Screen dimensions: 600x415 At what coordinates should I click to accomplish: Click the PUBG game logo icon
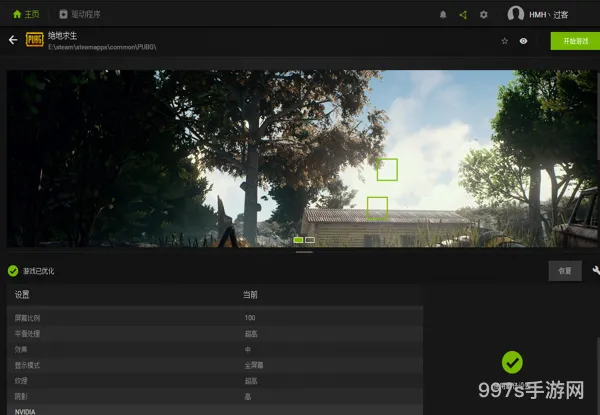[x=35, y=39]
